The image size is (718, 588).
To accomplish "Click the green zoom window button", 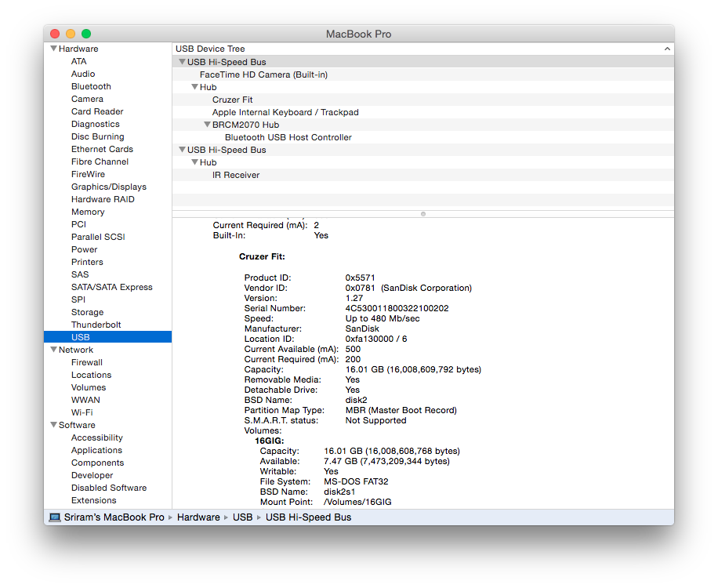I will pos(86,34).
